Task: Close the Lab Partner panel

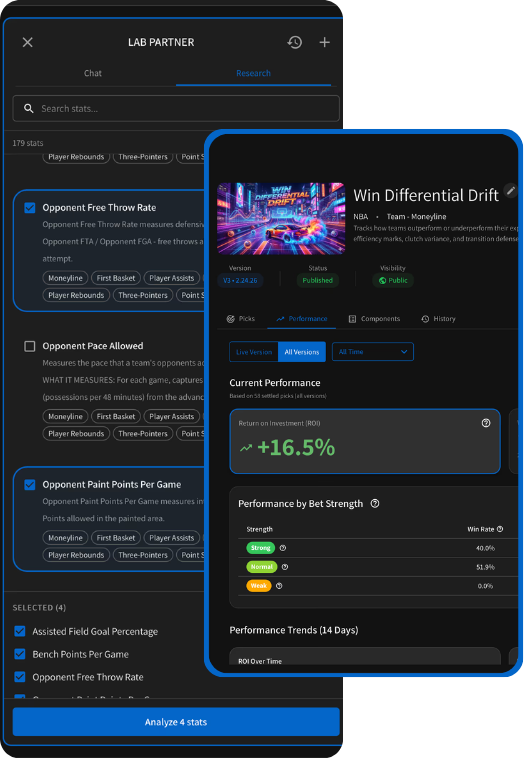Action: pos(28,43)
